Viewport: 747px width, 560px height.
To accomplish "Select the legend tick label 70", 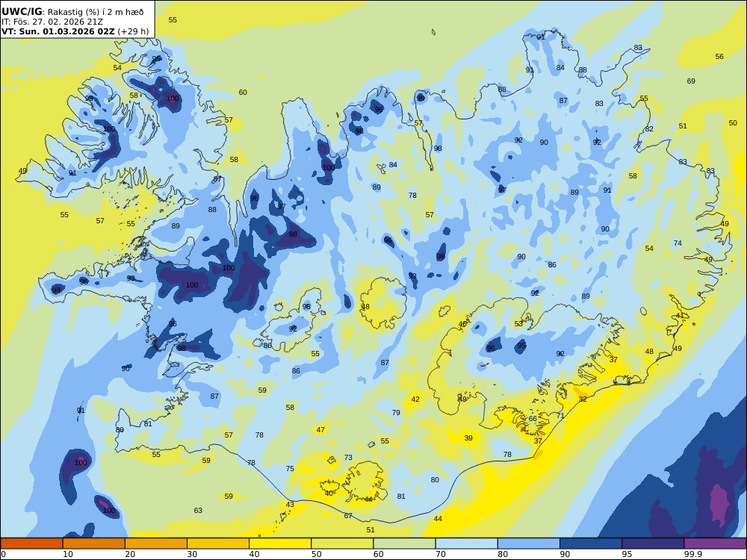I will pos(441,554).
